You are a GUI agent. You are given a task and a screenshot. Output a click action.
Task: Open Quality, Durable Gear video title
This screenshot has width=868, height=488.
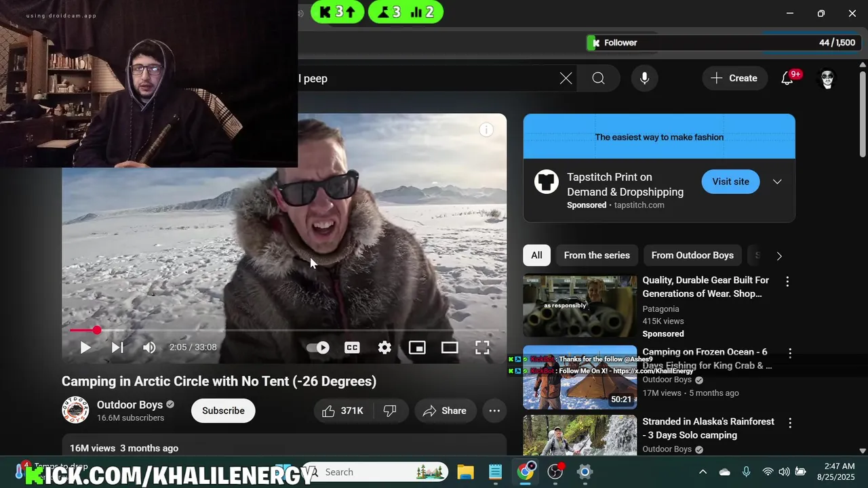(x=706, y=287)
